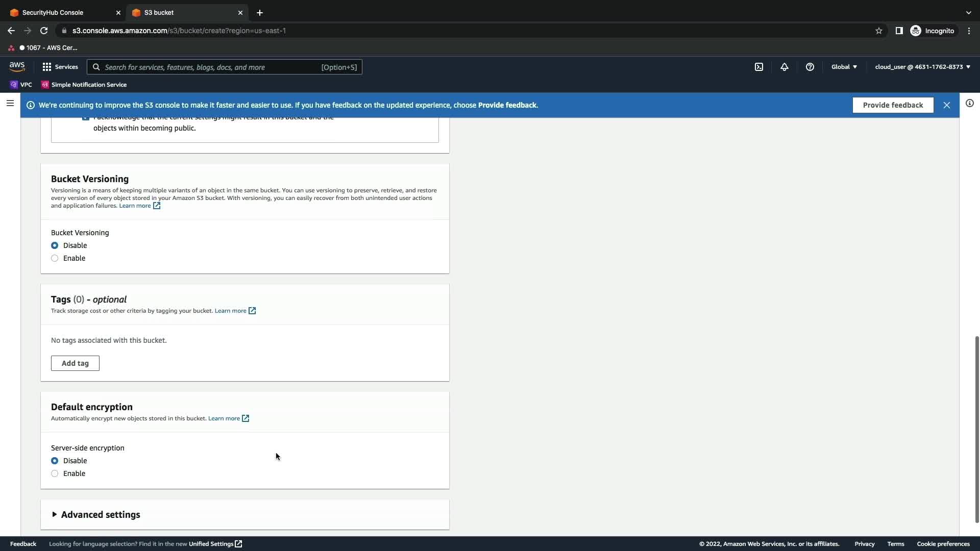
Task: Open the cloud_user account dropdown
Action: (922, 67)
